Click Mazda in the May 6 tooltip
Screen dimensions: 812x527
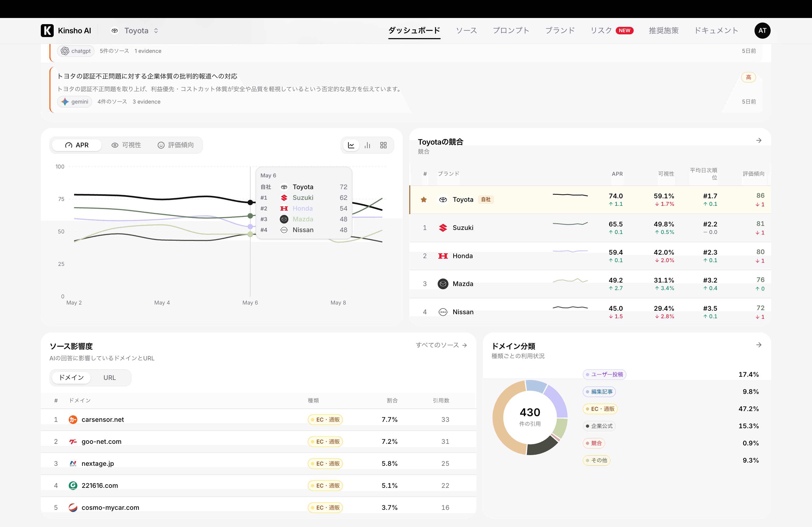pos(303,219)
